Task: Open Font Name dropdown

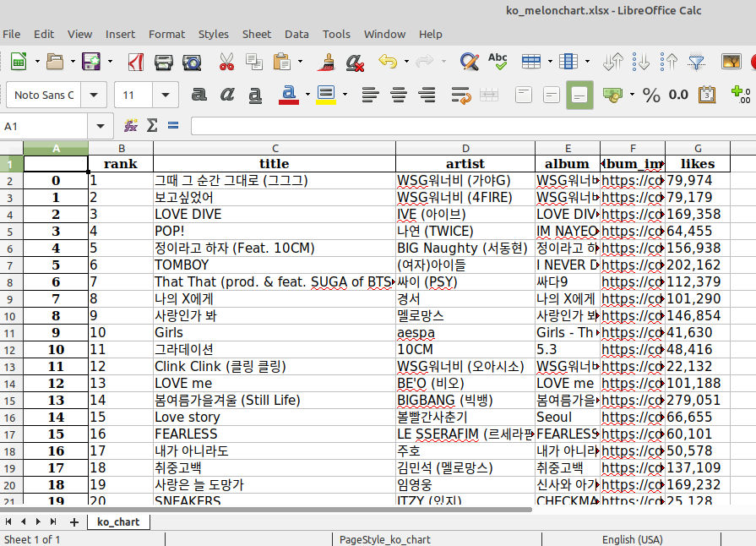Action: tap(94, 95)
